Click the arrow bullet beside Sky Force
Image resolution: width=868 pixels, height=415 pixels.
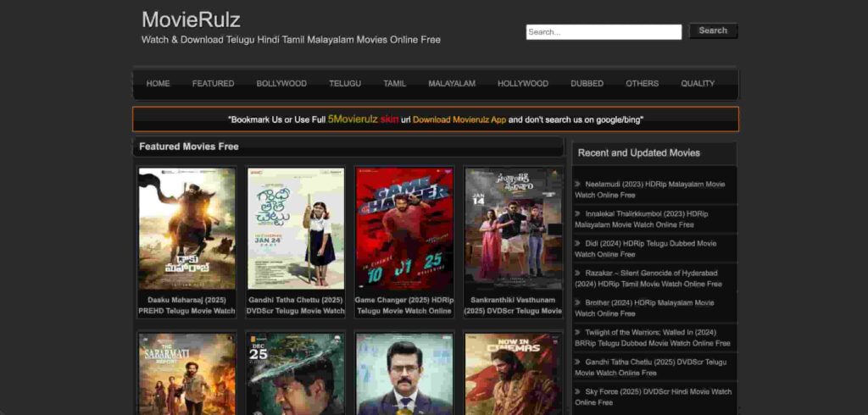click(x=577, y=391)
